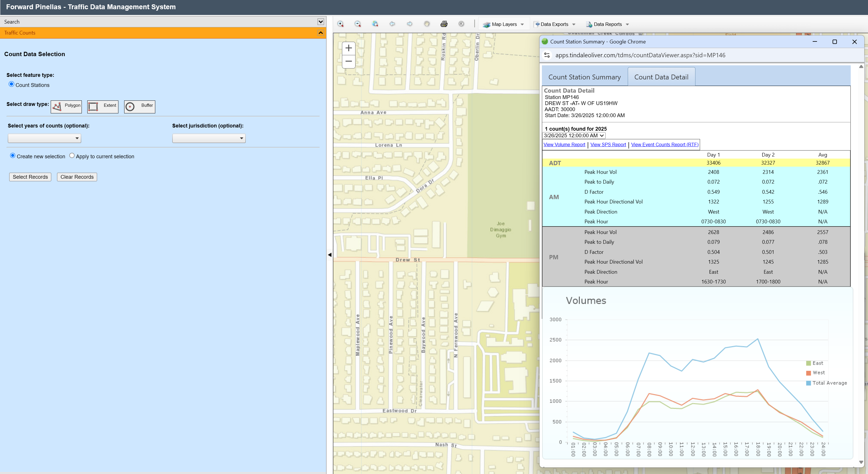Click the Drew St label on map
This screenshot has height=474, width=868.
click(408, 260)
